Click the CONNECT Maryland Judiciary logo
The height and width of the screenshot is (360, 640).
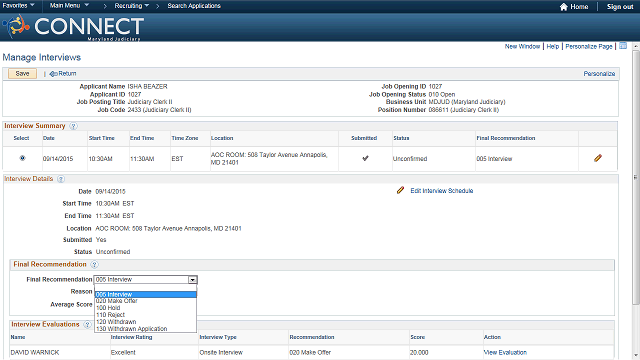[73, 27]
